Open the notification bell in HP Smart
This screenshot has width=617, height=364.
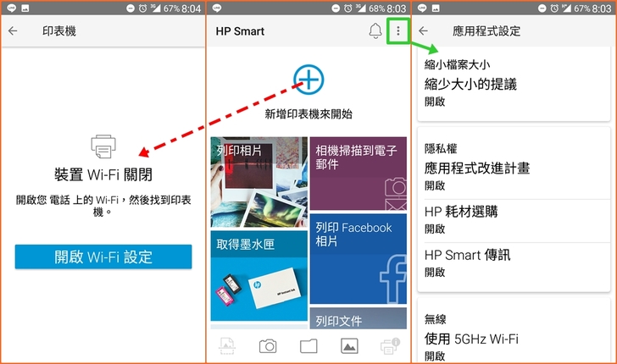(x=375, y=31)
